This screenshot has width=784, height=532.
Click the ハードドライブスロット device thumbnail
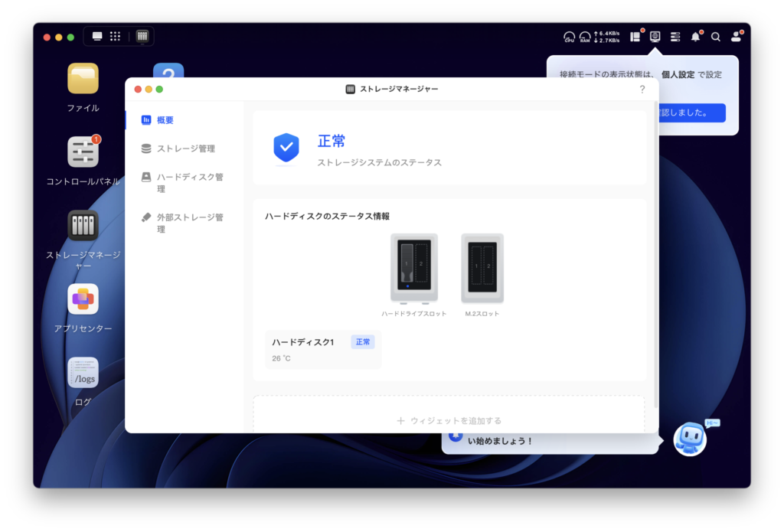(x=413, y=268)
